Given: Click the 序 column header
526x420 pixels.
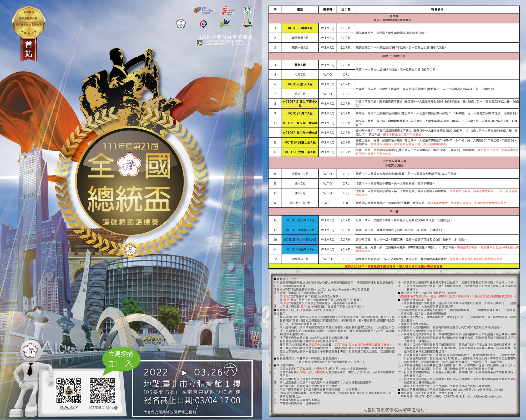Looking at the screenshot, I should (x=275, y=9).
